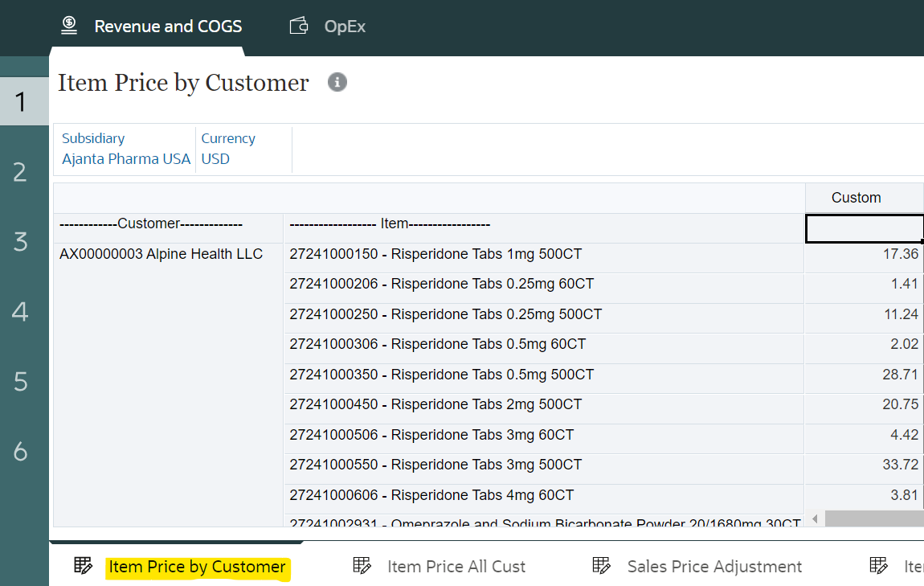Open the Revenue and COGS tab
This screenshot has height=586, width=924.
[168, 27]
